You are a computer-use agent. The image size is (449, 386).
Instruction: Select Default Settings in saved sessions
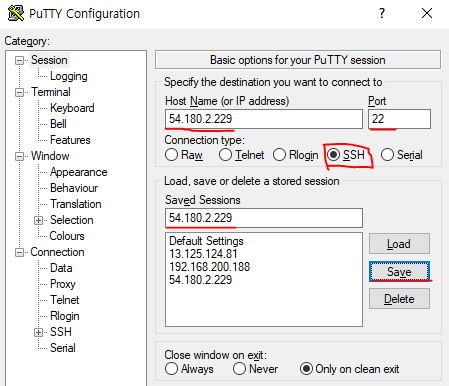tap(206, 241)
